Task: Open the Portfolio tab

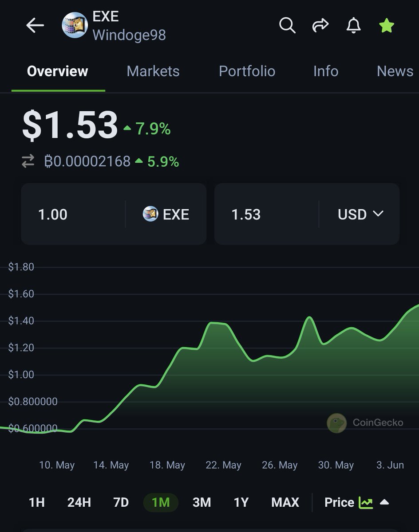Action: 247,71
